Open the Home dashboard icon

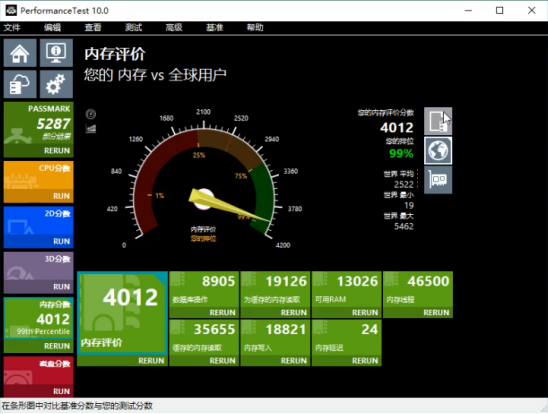click(20, 53)
